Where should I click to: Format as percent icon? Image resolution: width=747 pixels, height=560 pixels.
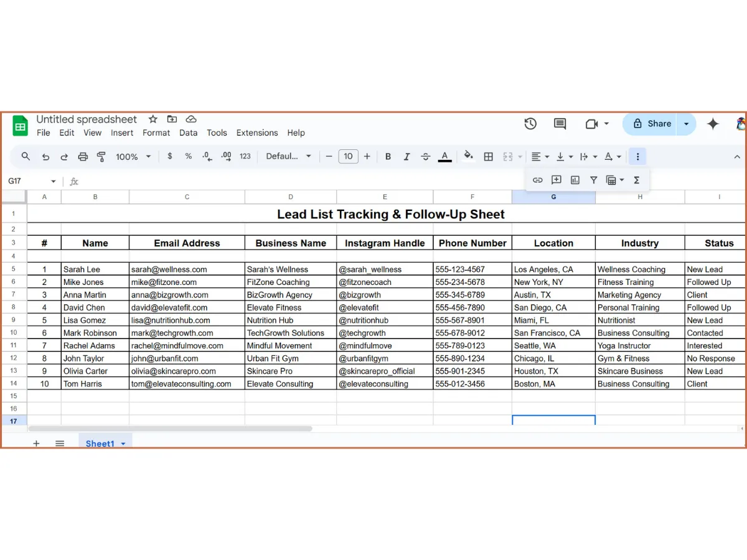tap(189, 156)
